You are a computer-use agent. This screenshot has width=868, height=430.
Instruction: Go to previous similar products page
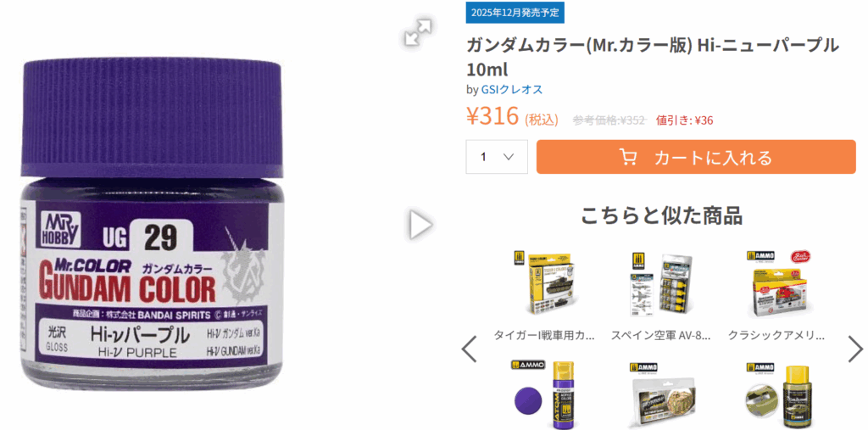point(469,349)
